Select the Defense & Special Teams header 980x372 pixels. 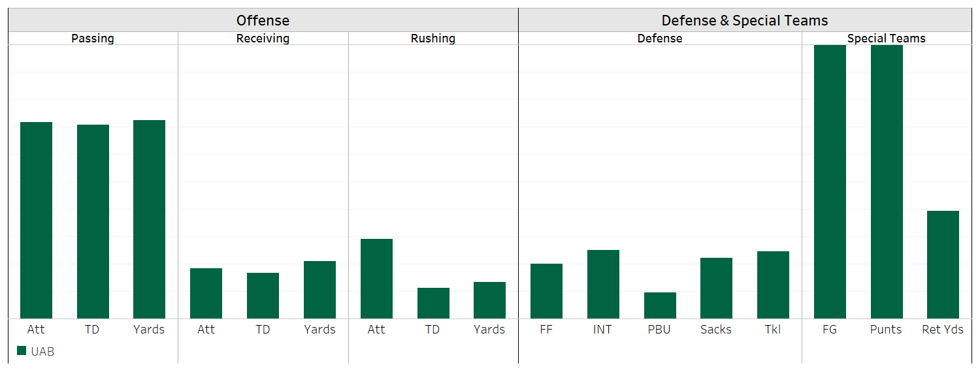(x=745, y=21)
